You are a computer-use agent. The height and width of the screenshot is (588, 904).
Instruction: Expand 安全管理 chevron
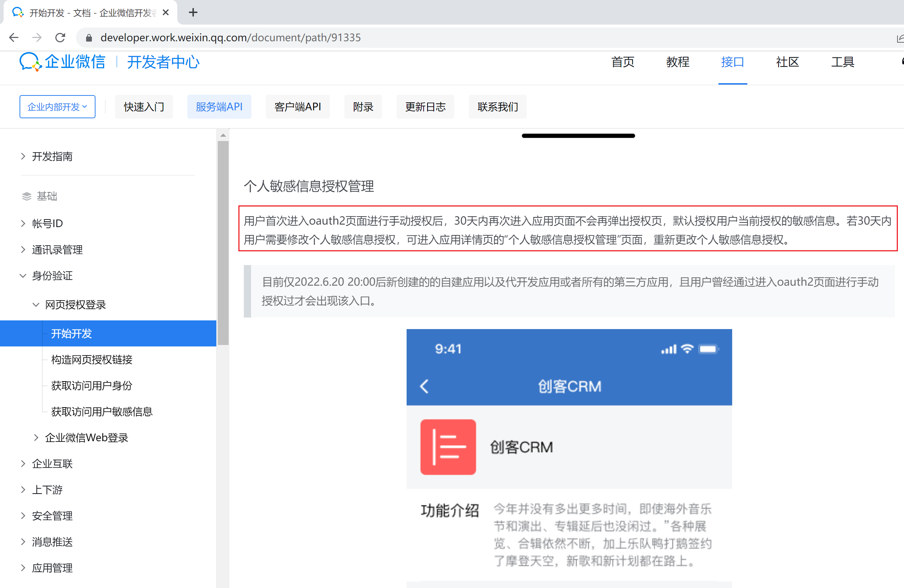click(23, 516)
